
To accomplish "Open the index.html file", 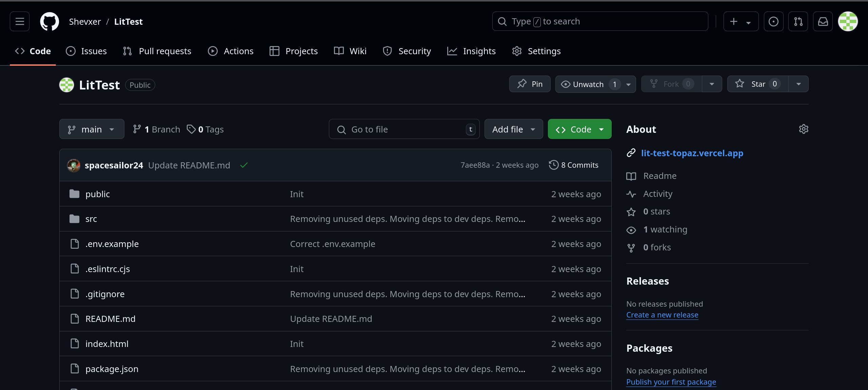I will coord(107,344).
